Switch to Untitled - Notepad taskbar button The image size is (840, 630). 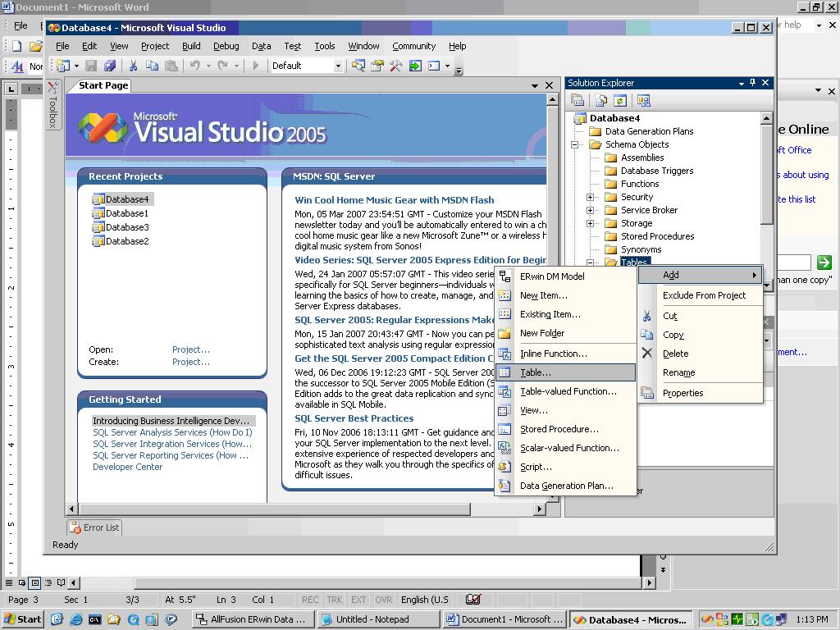(377, 619)
